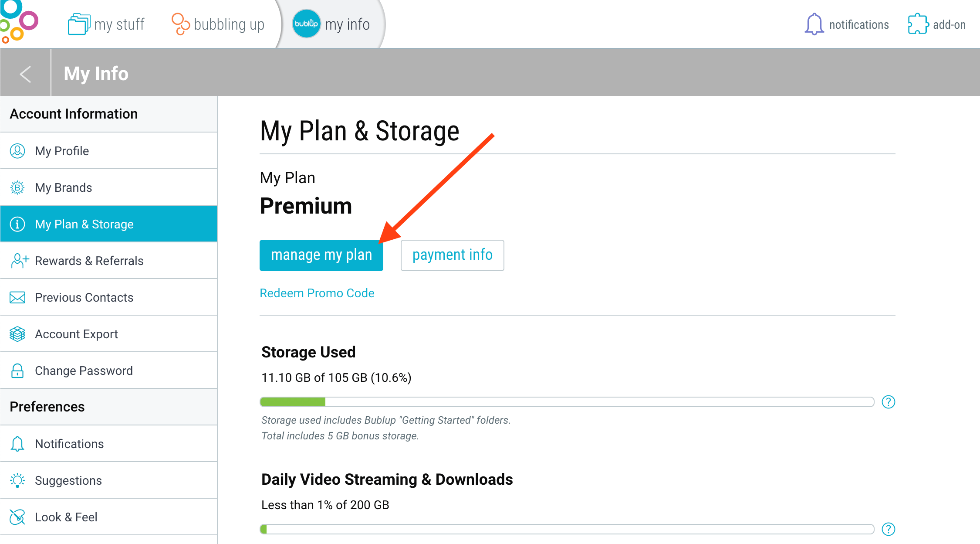The image size is (980, 544).
Task: Click the Previous Contacts envelope icon
Action: click(17, 297)
